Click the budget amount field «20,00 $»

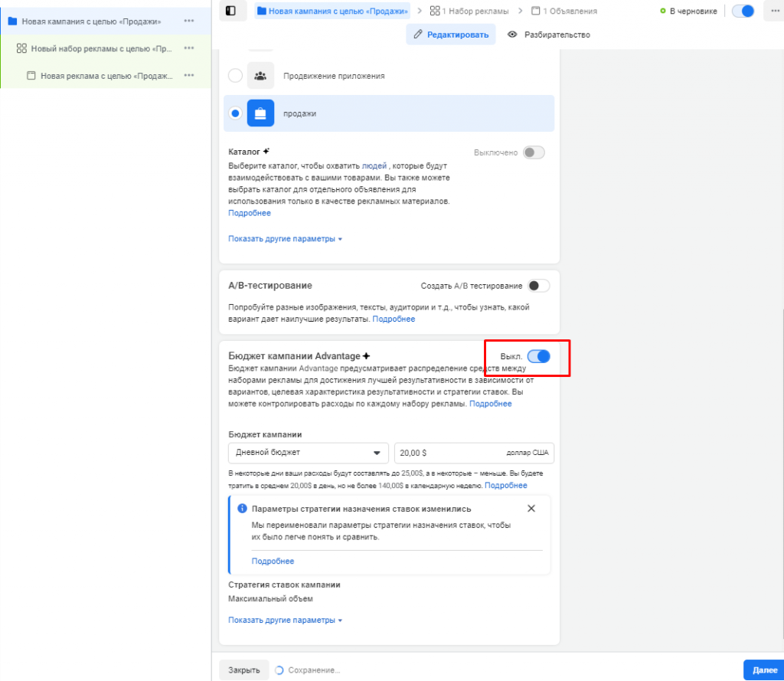pos(474,452)
